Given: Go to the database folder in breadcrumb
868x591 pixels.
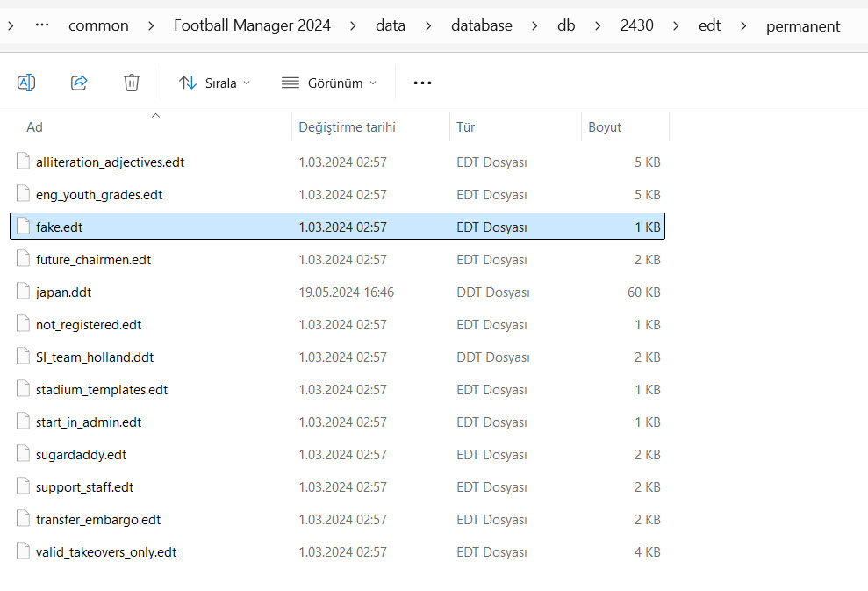Looking at the screenshot, I should [x=481, y=25].
